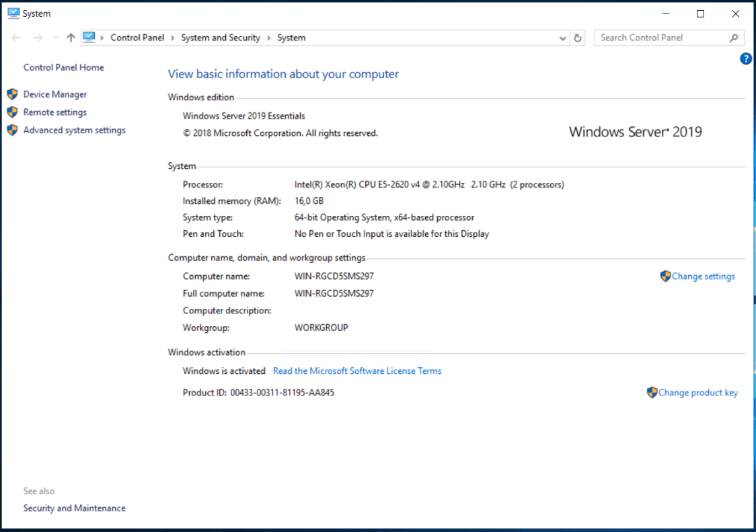Viewport: 756px width, 532px height.
Task: Click shield icon beside Advanced system settings
Action: coord(13,130)
